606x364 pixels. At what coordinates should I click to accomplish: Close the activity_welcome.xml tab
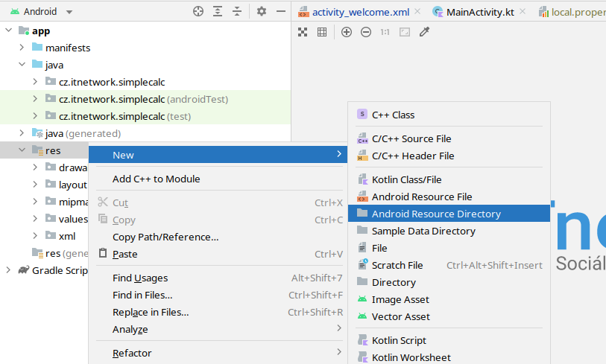417,12
